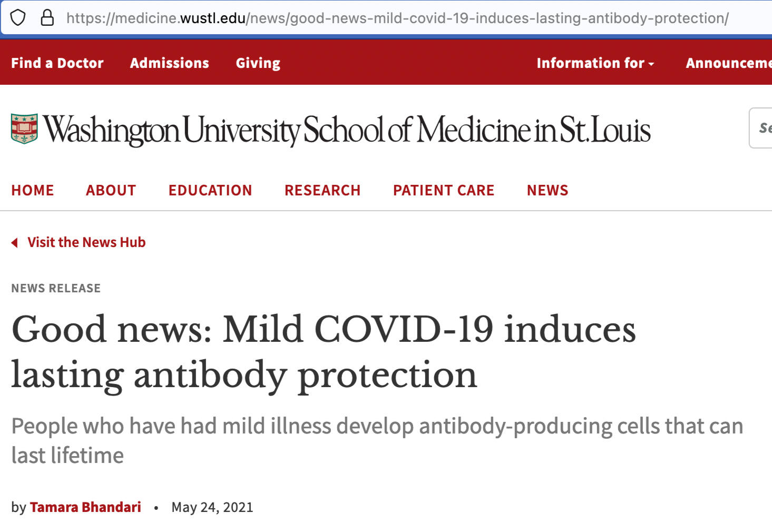Click the Washington University School of Medicine wordmark
This screenshot has height=532, width=772.
(347, 130)
